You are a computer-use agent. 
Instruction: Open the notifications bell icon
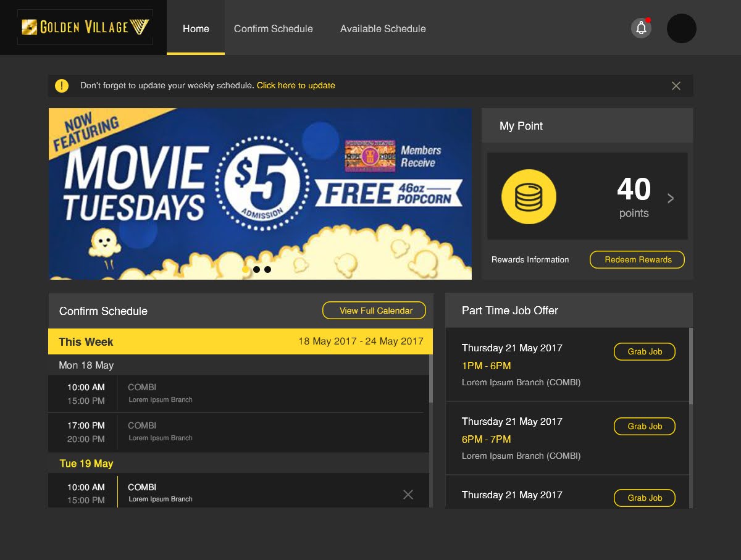tap(641, 28)
